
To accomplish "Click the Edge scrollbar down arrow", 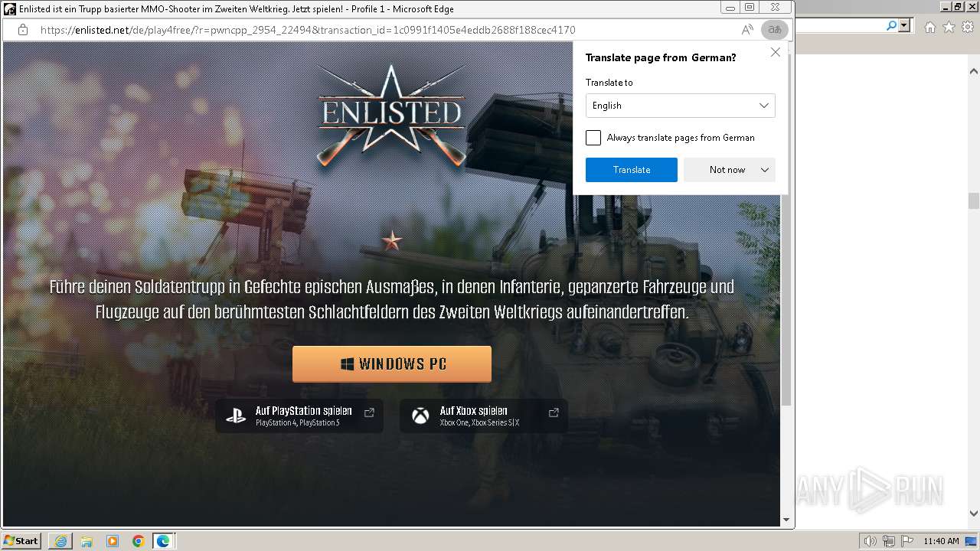I will (786, 520).
